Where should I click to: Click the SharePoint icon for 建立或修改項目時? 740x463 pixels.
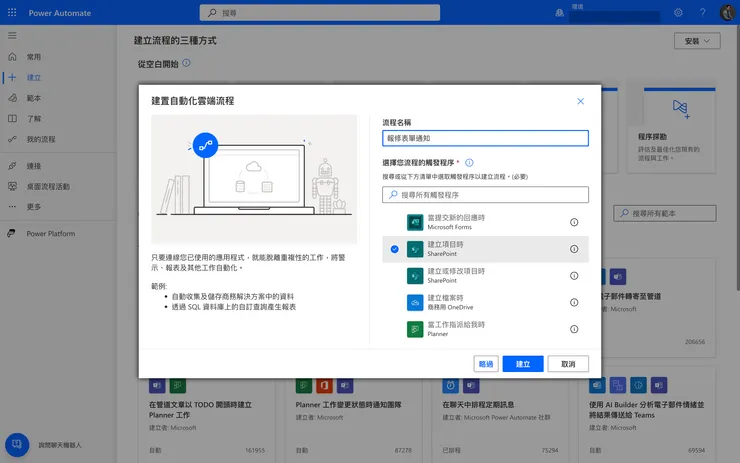tap(415, 276)
